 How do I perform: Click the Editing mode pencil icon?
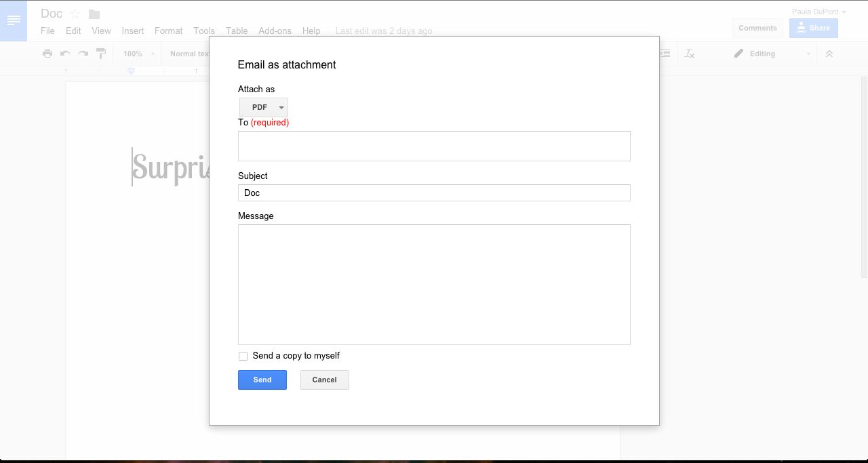pyautogui.click(x=738, y=54)
